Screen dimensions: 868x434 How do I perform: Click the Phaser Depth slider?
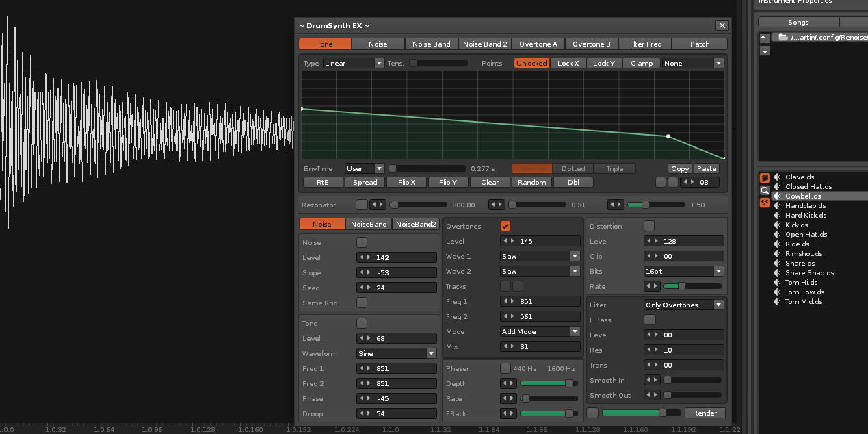(x=549, y=383)
